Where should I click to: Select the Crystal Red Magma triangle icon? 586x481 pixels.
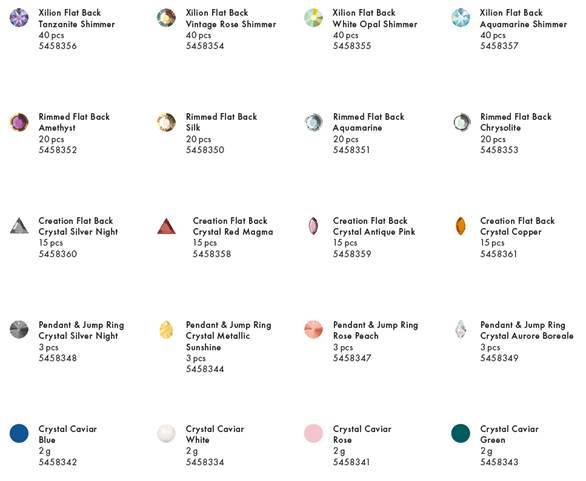pos(166,226)
